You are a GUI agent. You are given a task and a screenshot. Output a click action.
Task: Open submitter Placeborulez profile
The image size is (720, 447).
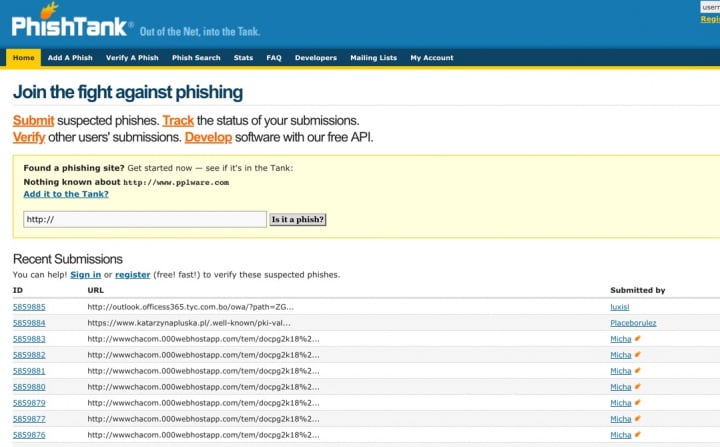tap(633, 323)
